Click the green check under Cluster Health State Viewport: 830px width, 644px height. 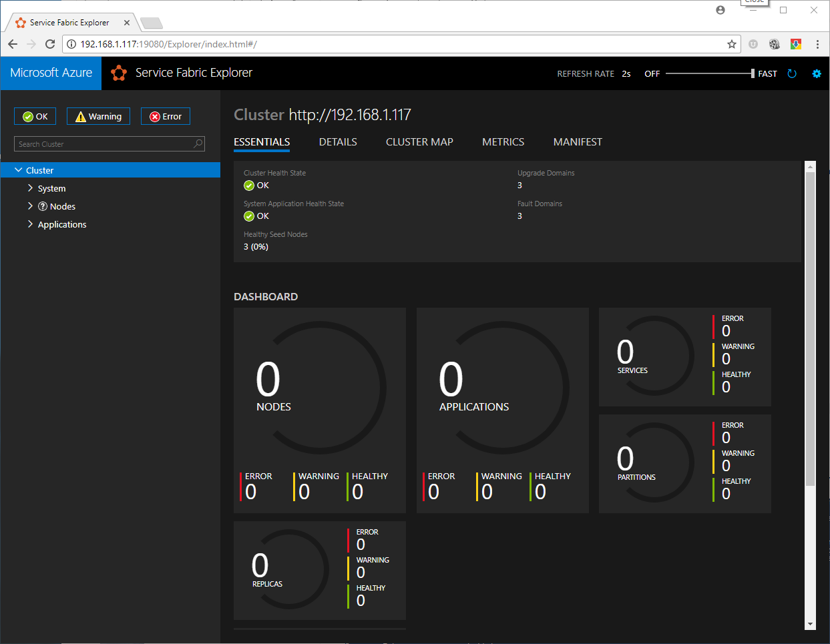[249, 186]
